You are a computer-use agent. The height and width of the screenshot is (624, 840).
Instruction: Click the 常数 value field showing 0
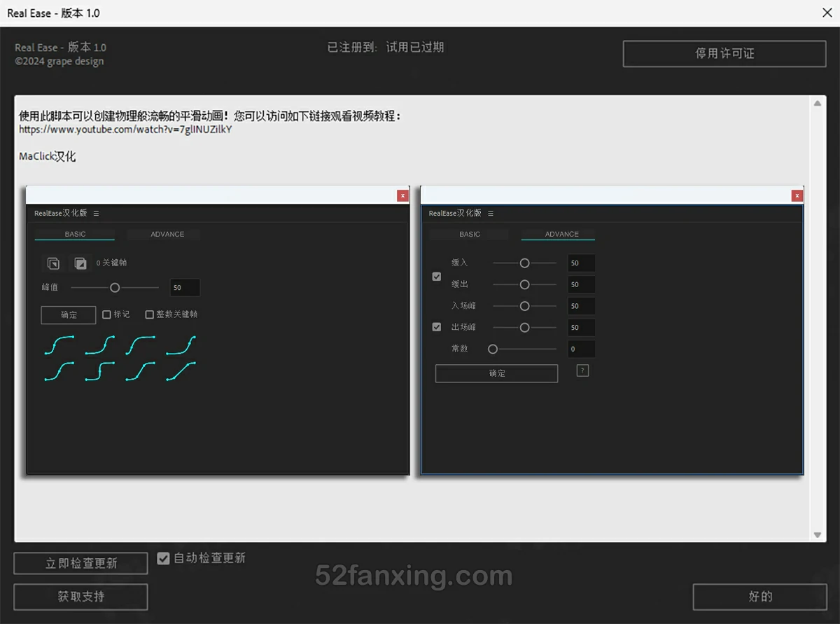click(581, 349)
